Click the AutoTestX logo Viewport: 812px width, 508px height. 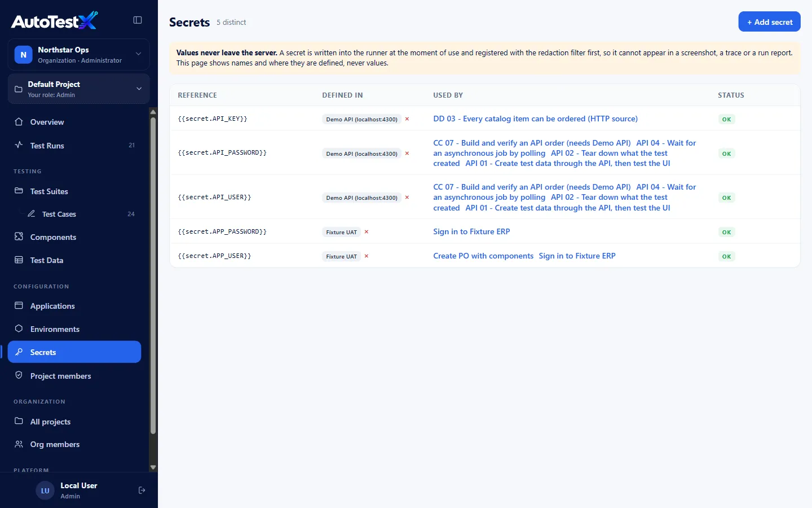coord(54,21)
